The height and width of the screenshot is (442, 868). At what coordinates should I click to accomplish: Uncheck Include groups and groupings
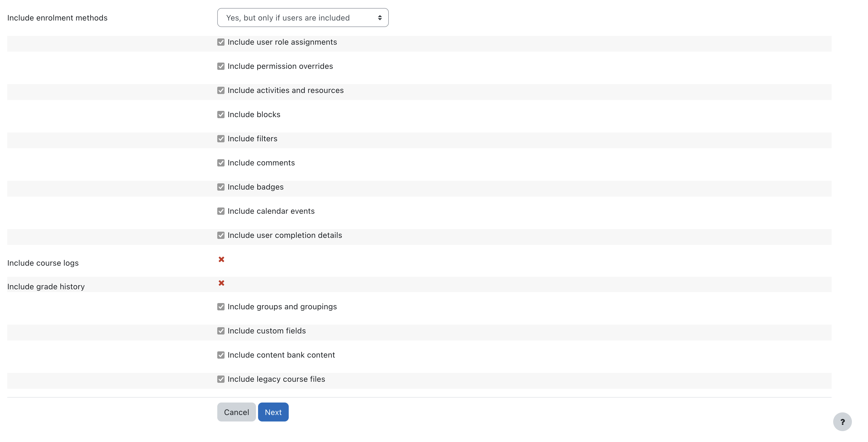[x=221, y=307]
